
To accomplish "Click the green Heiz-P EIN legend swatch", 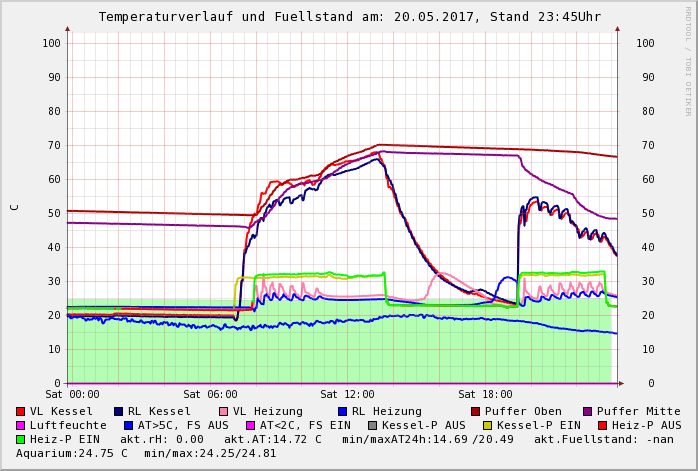I will 21,439.
